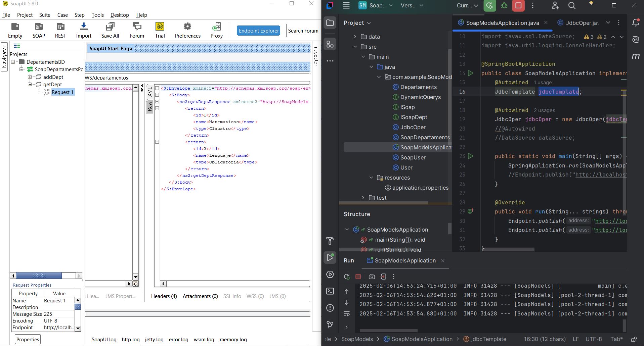Viewport: 644px width, 346px height.
Task: Open the Terminal tool window icon
Action: [x=330, y=291]
